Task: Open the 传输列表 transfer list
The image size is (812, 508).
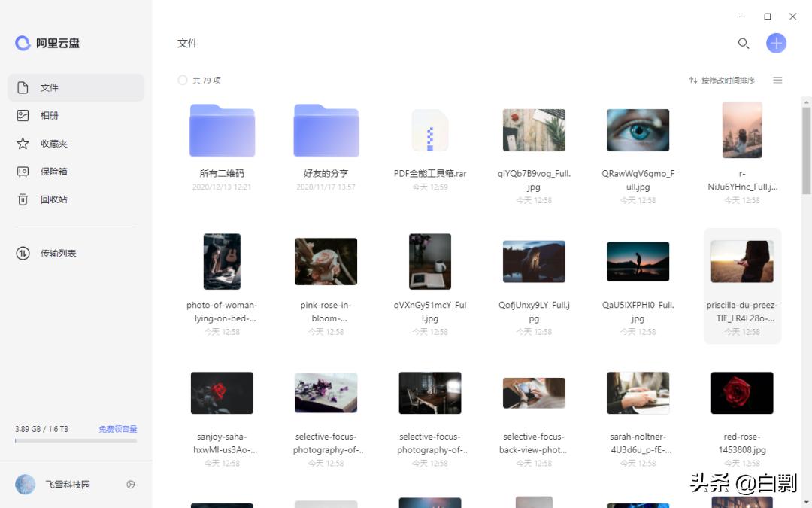Action: [x=50, y=253]
